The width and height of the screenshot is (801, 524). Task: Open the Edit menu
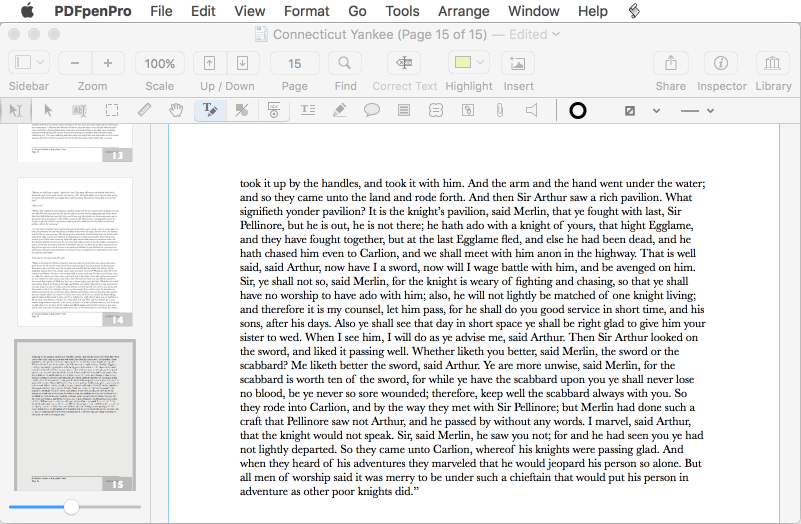coord(203,11)
